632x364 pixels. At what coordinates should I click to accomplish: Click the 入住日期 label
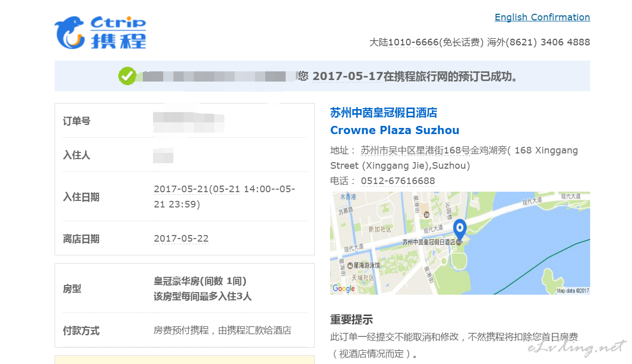[81, 197]
